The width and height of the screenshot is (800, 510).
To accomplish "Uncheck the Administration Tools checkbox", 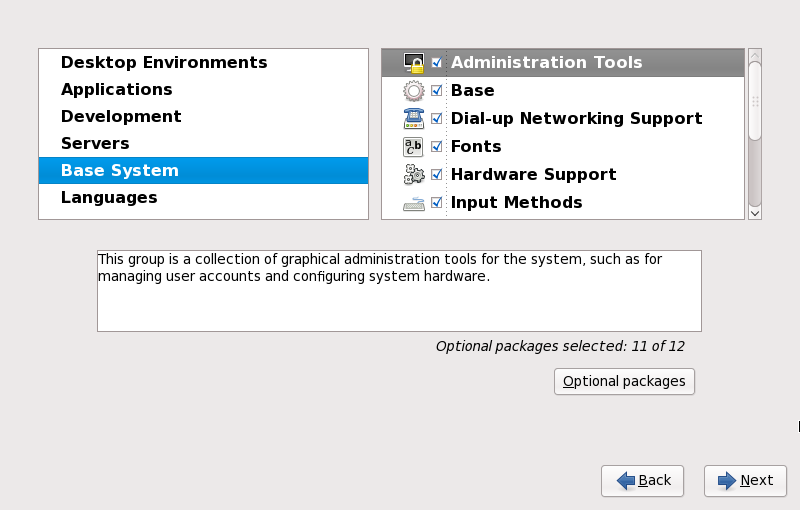I will pyautogui.click(x=437, y=63).
